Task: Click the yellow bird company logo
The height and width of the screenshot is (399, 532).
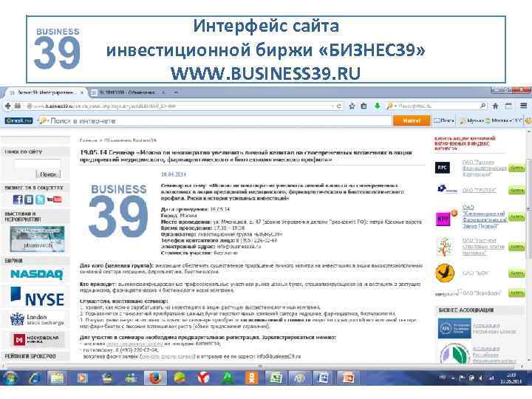Action: (x=445, y=273)
